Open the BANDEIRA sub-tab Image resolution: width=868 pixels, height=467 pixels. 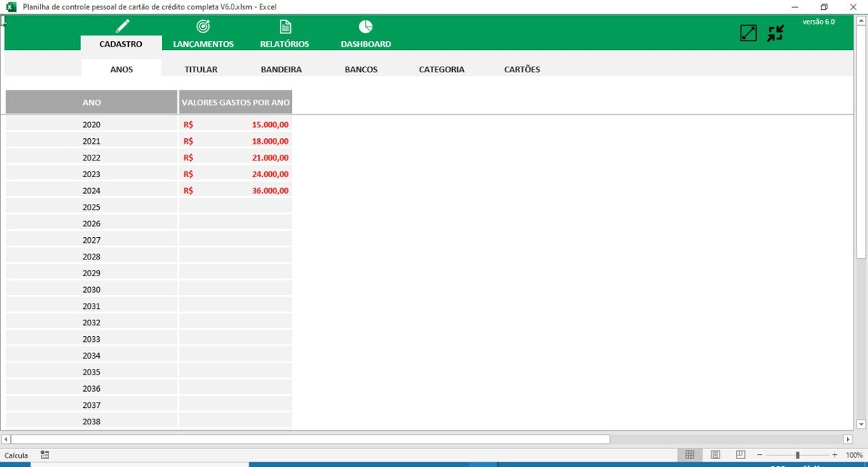[281, 69]
